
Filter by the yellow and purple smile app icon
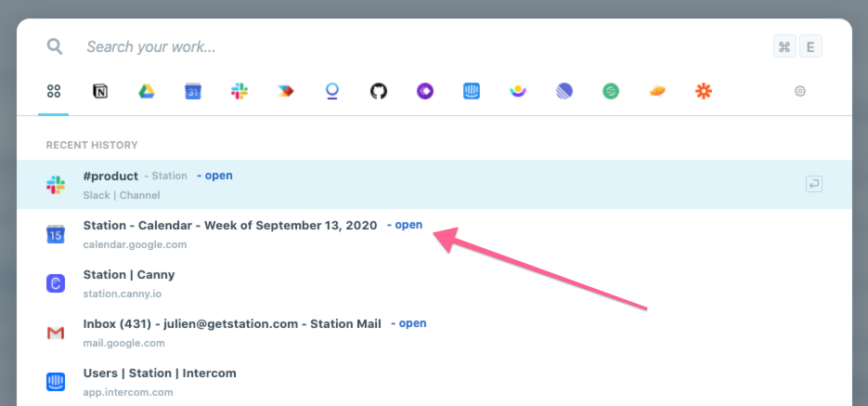[518, 91]
